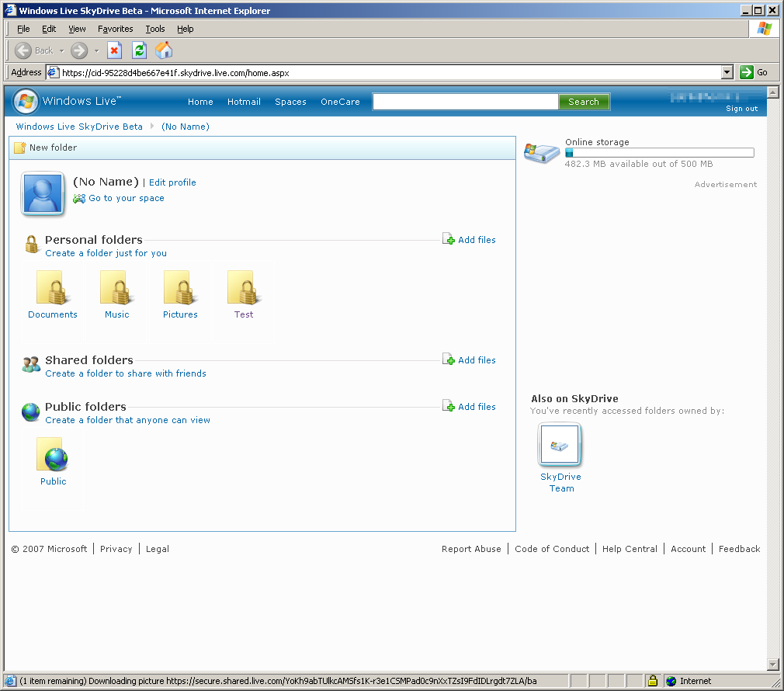Click the Windows Live orb logo
This screenshot has height=691, width=784.
click(x=26, y=102)
